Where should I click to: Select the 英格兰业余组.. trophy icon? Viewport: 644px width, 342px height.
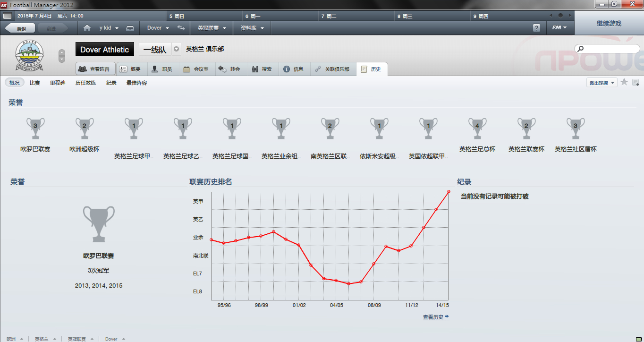coord(281,129)
